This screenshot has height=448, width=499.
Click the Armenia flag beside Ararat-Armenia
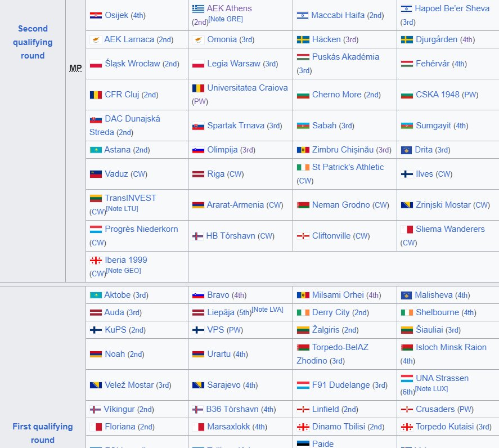pyautogui.click(x=198, y=205)
